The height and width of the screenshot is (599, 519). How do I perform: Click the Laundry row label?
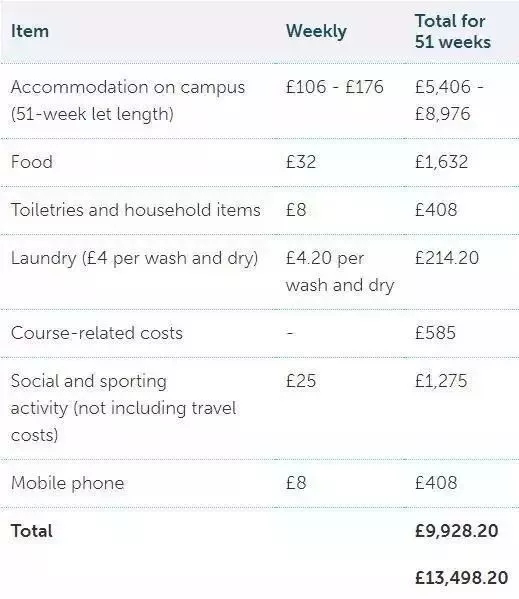click(134, 259)
